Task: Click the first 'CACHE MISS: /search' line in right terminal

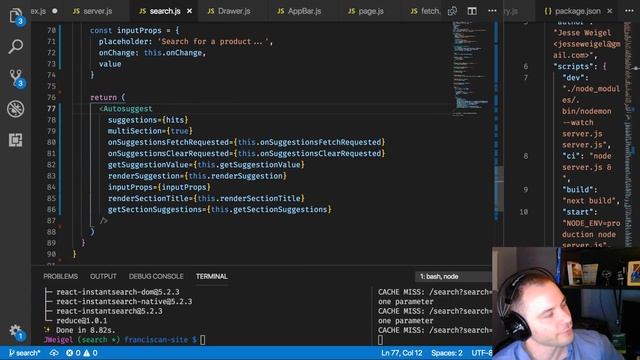Action: click(x=435, y=292)
